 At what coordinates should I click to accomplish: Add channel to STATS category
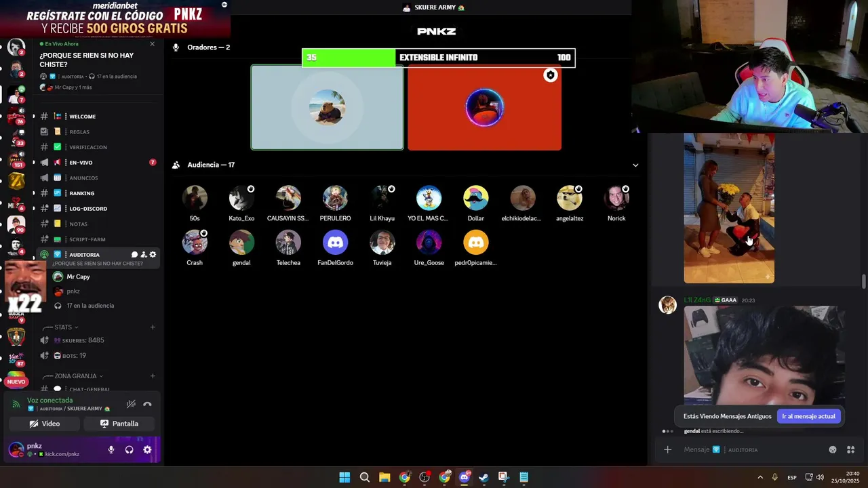[x=153, y=327]
